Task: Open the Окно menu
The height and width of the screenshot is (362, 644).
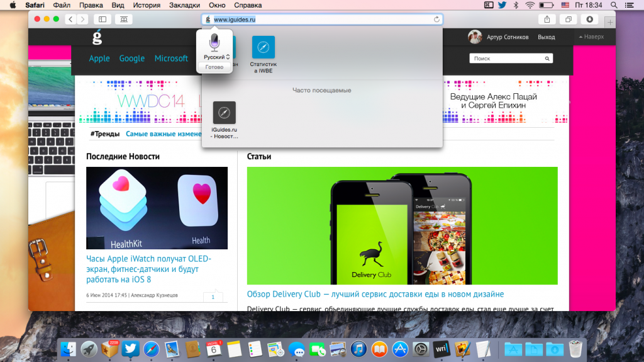Action: tap(217, 5)
